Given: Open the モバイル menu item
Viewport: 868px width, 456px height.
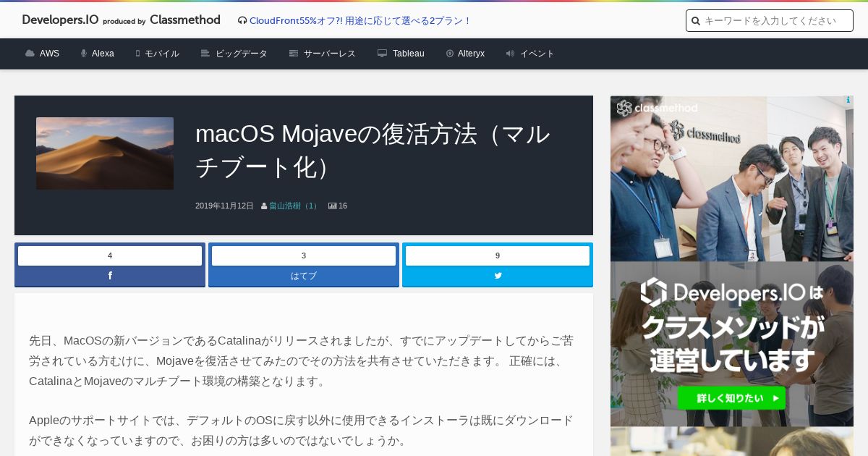Looking at the screenshot, I should tap(157, 54).
